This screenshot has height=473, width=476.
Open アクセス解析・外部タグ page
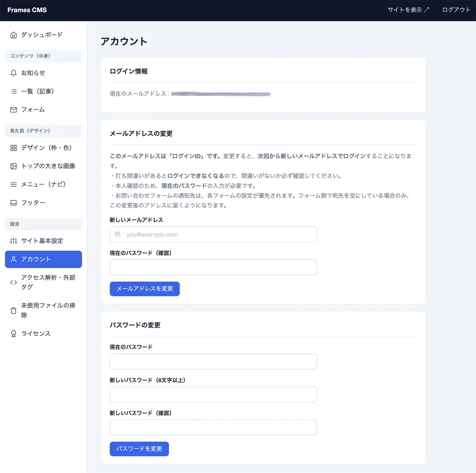[43, 282]
